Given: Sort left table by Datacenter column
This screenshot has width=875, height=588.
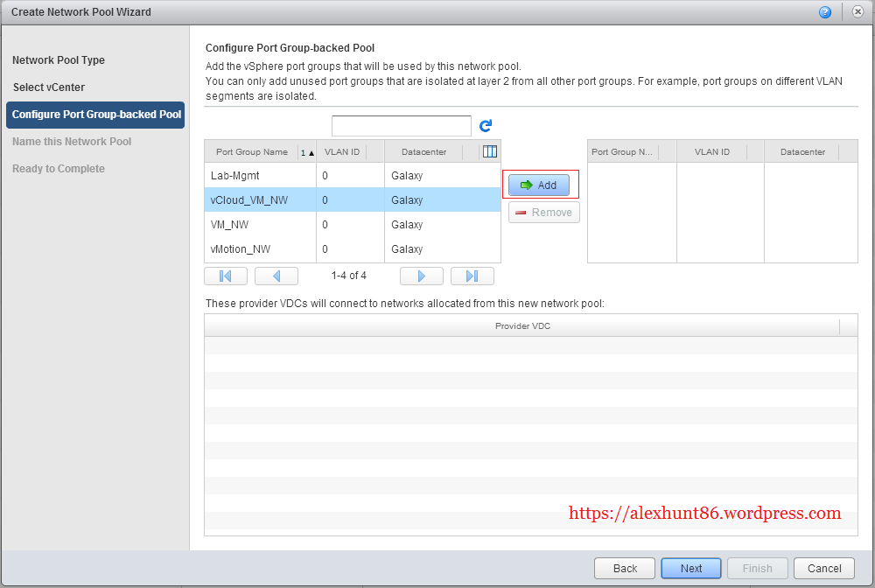Looking at the screenshot, I should point(424,152).
